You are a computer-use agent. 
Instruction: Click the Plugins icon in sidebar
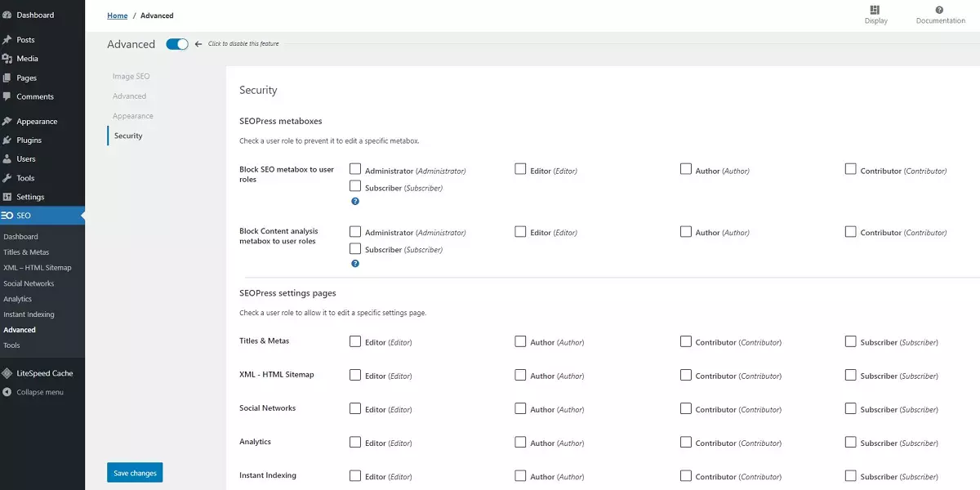(x=7, y=140)
